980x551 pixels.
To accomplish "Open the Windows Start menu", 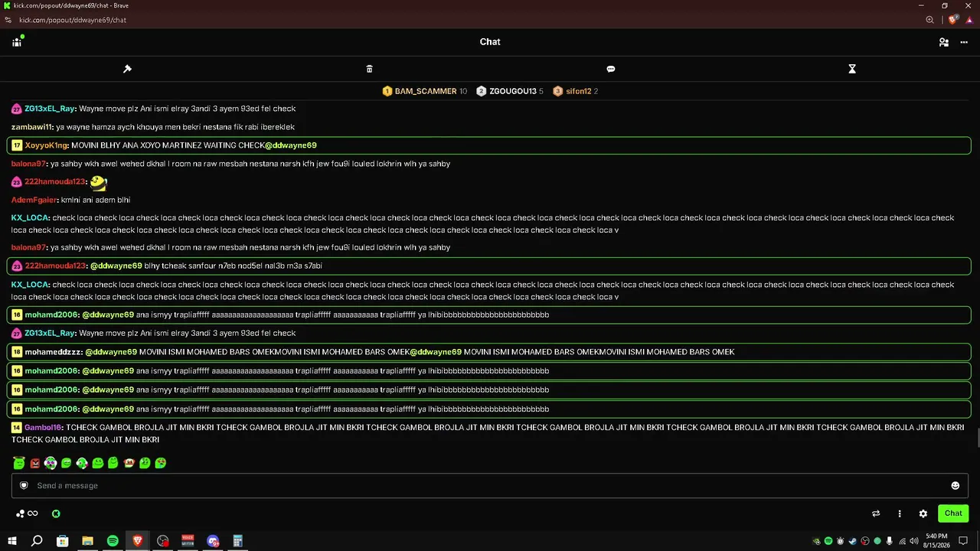I will point(12,541).
